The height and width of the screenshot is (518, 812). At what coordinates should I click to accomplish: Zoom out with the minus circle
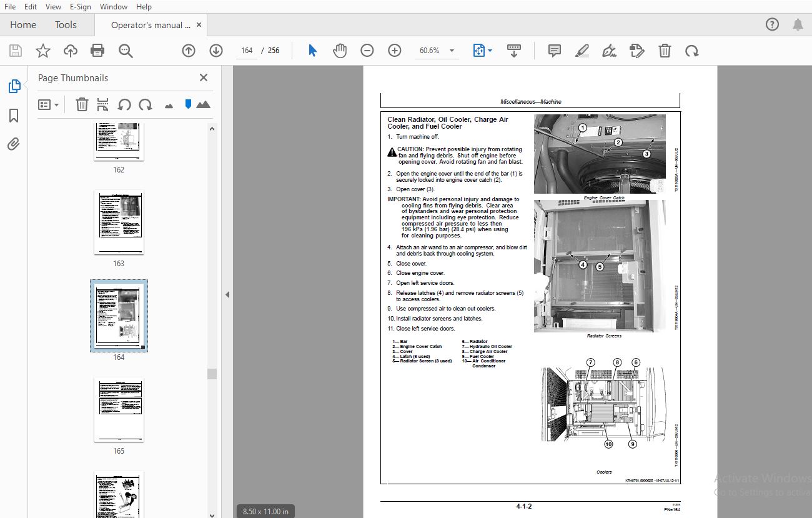(367, 51)
